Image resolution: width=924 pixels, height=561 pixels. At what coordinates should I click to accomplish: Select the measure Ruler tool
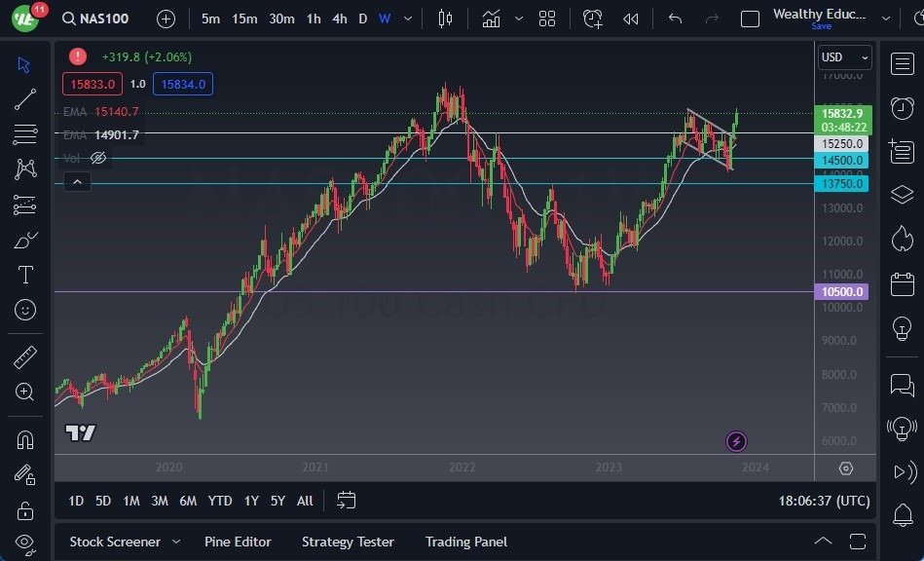(x=24, y=357)
